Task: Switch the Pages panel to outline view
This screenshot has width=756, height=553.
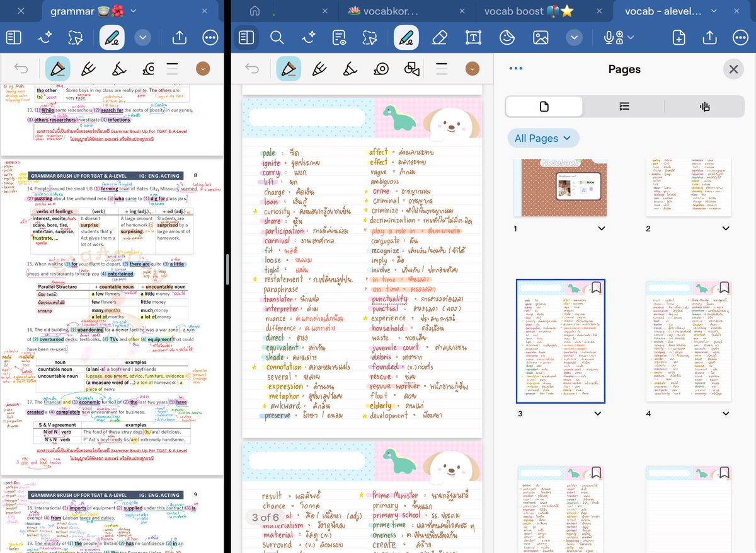Action: coord(624,107)
